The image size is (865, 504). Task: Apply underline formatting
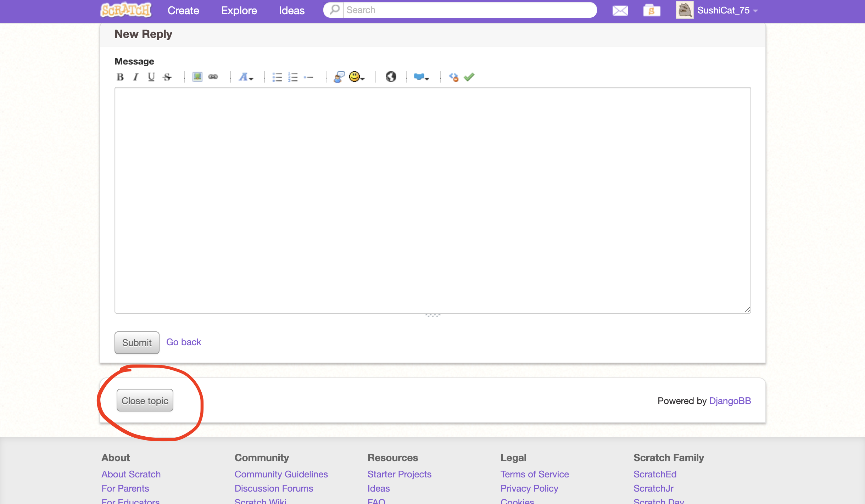click(151, 77)
